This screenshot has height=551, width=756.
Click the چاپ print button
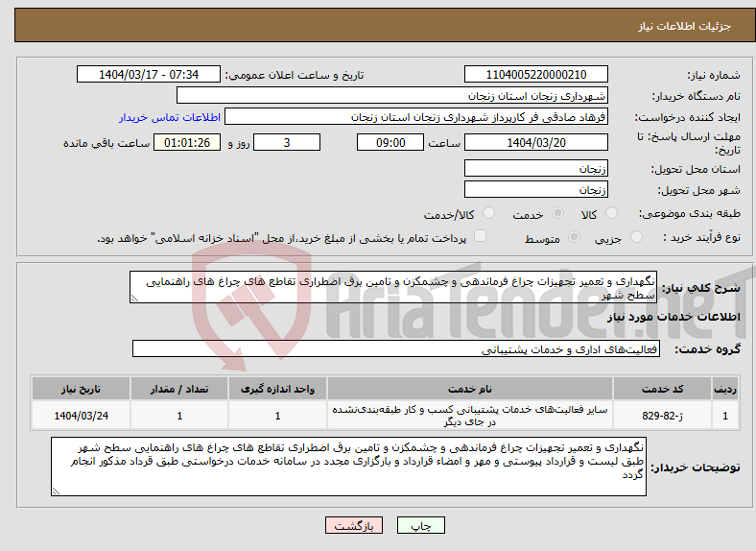(x=421, y=525)
